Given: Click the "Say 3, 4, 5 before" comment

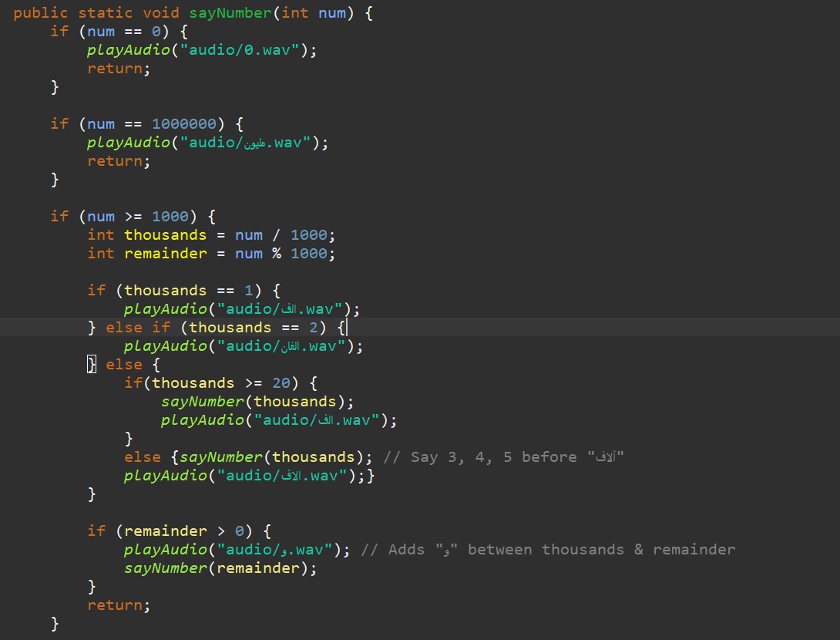Looking at the screenshot, I should click(493, 457).
